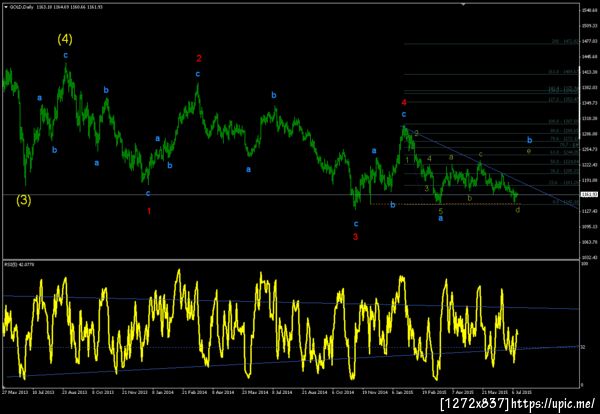Select the olive wave label 5
The height and width of the screenshot is (414, 600).
pos(440,211)
